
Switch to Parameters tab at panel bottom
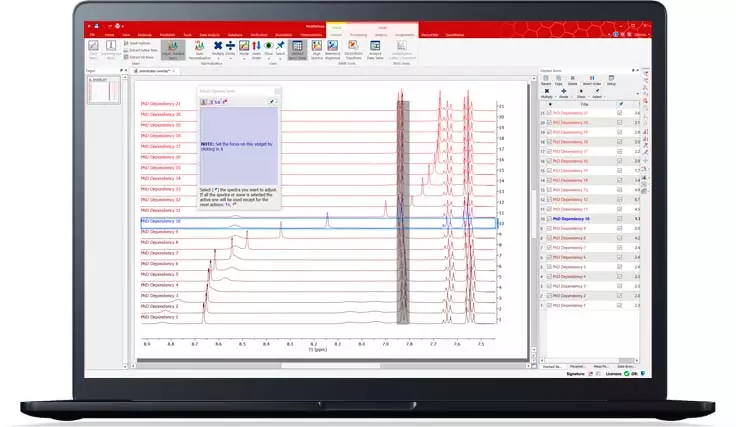tap(577, 366)
